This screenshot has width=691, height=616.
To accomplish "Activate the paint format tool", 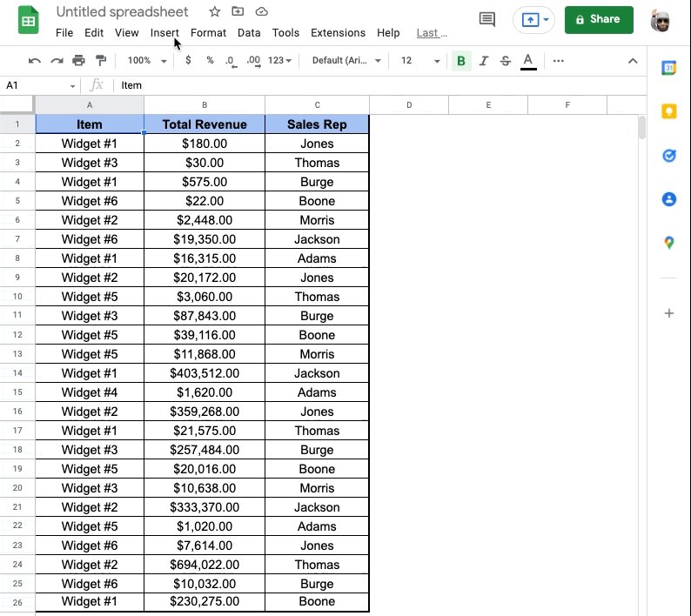I will 101,60.
